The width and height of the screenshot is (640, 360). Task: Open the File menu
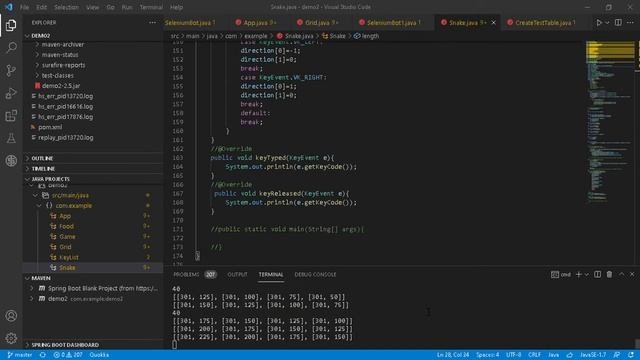(24, 7)
